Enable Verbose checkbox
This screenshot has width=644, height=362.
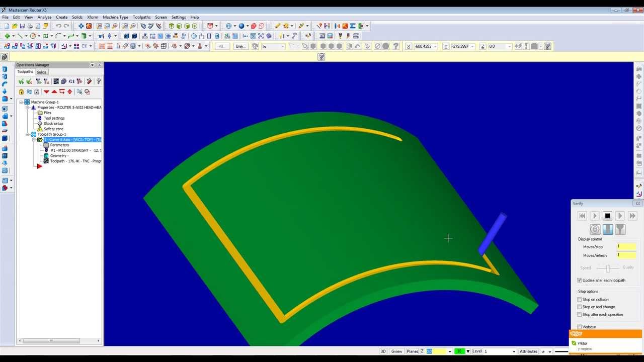[580, 327]
